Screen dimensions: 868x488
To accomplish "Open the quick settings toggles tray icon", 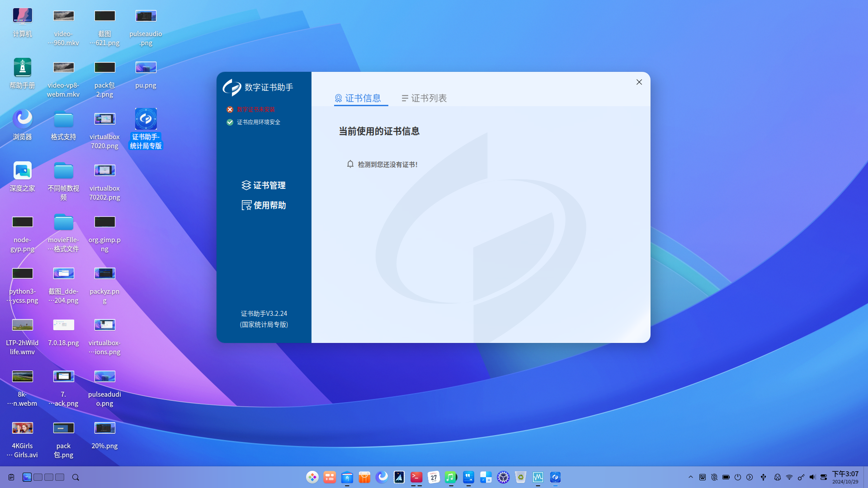I will (x=824, y=477).
